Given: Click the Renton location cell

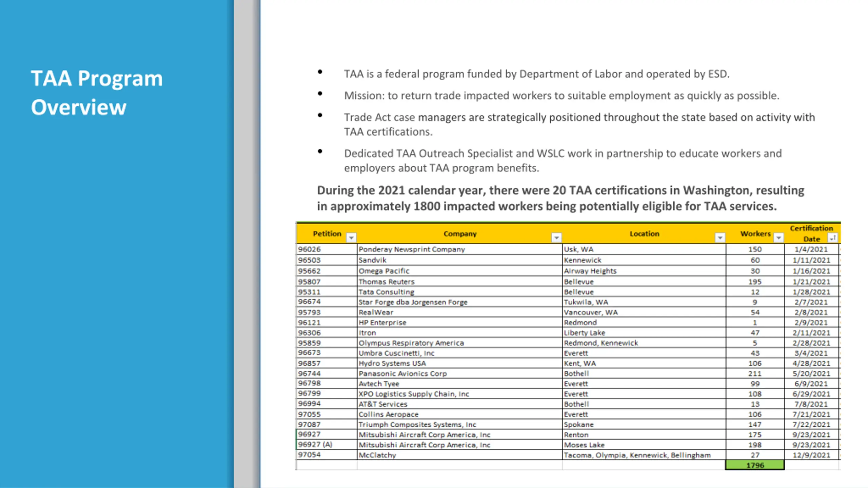Looking at the screenshot, I should [644, 434].
